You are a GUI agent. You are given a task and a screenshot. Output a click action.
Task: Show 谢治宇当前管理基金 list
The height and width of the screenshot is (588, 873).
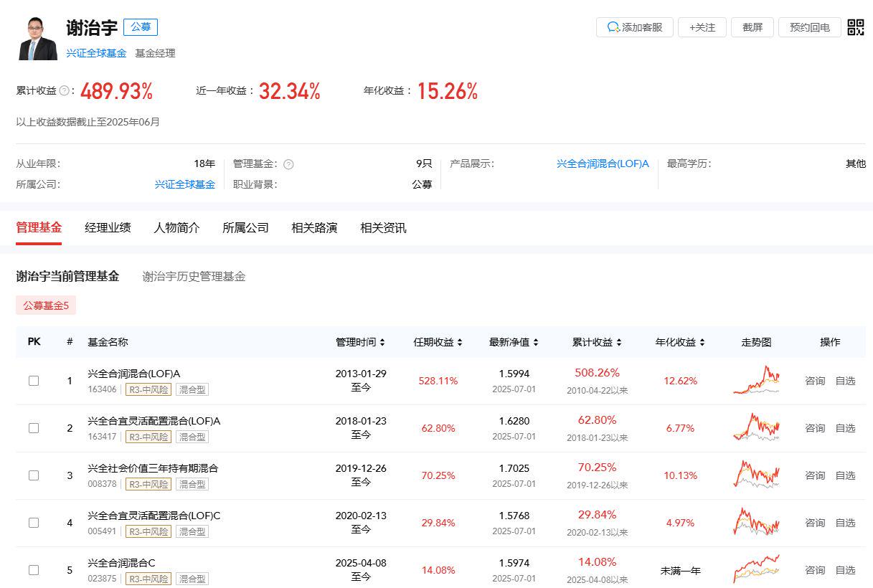(x=67, y=276)
